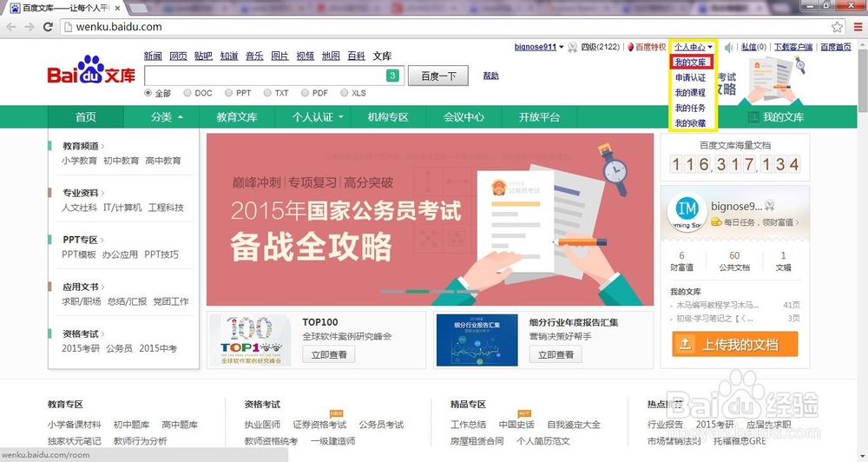Viewport: 868px width, 462px height.
Task: Choose 我的课程 from dropdown menu
Action: click(690, 93)
